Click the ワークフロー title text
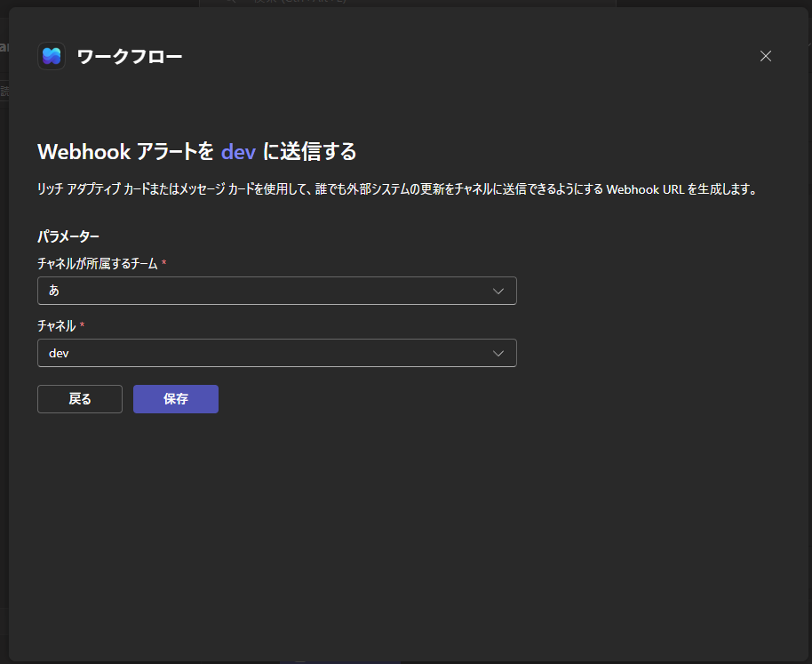This screenshot has width=812, height=664. pos(130,56)
